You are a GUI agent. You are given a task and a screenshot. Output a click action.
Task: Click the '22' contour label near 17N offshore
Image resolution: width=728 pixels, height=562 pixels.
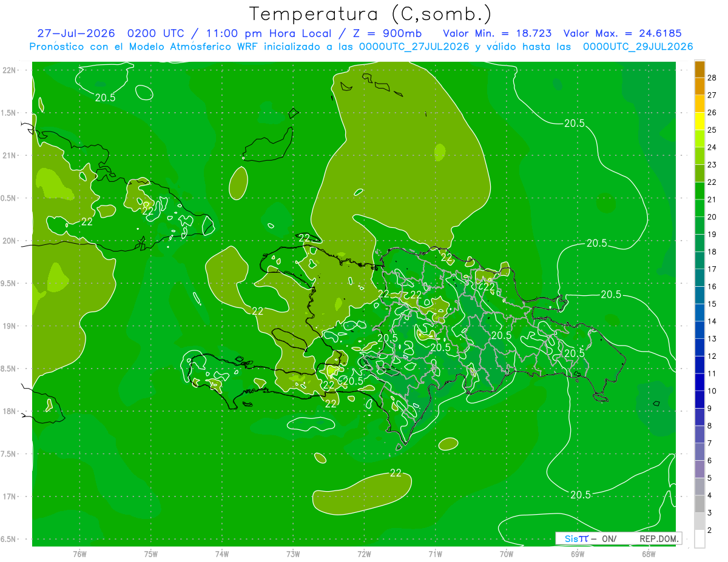click(x=396, y=473)
